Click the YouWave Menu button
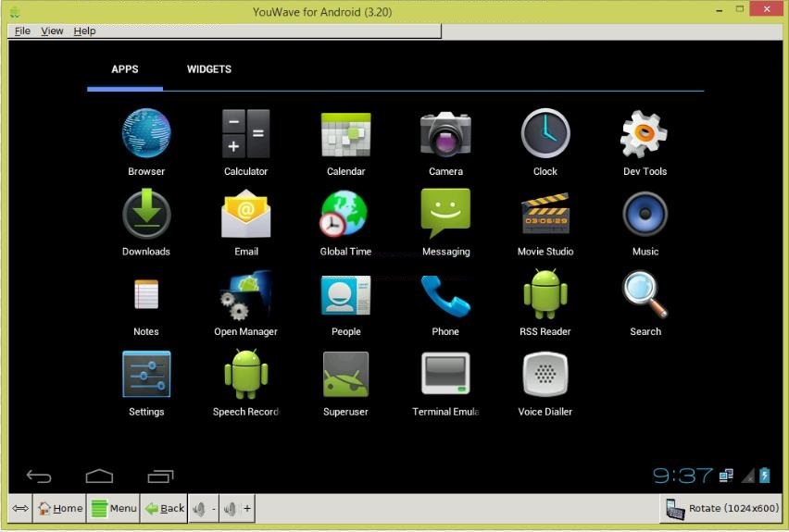Screen dimensions: 789x532 click(x=114, y=508)
